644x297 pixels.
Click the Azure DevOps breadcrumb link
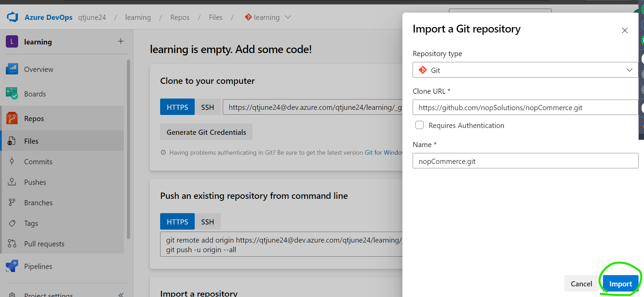(48, 17)
